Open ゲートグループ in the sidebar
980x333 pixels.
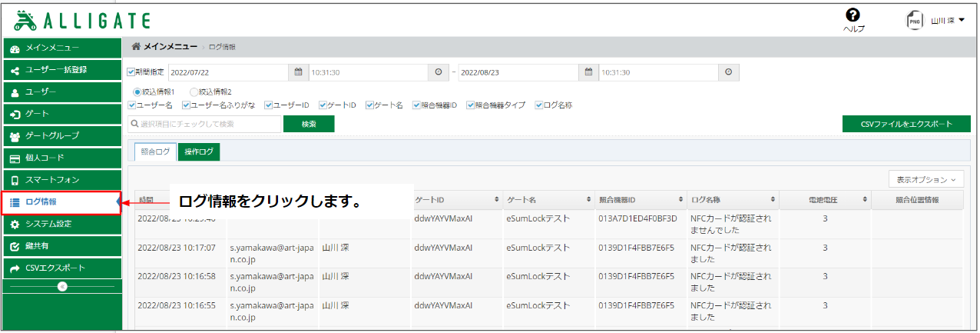point(62,136)
